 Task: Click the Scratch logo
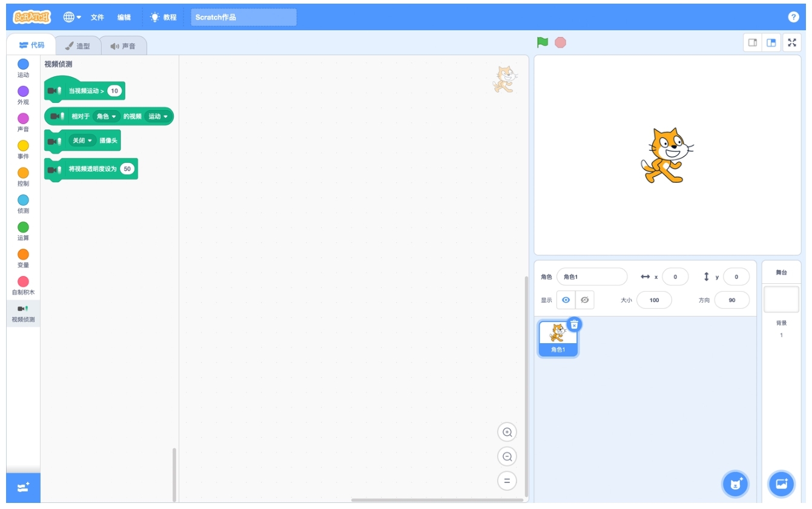31,17
